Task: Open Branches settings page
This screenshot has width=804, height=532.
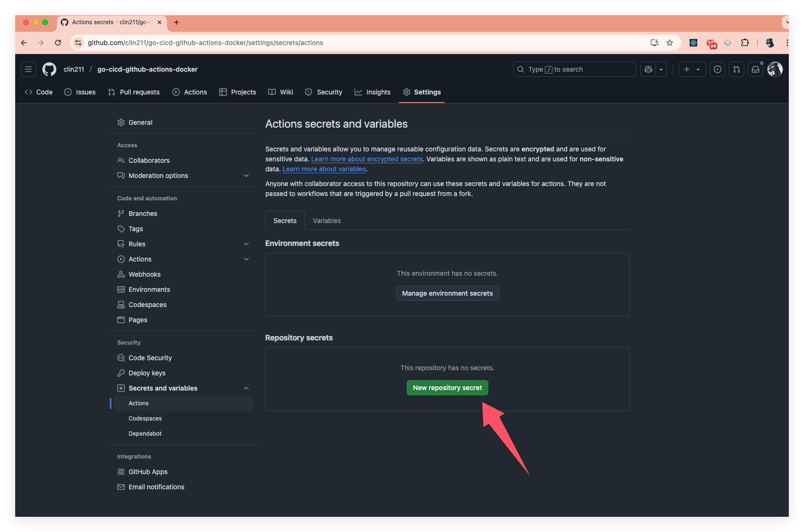Action: [x=184, y=214]
